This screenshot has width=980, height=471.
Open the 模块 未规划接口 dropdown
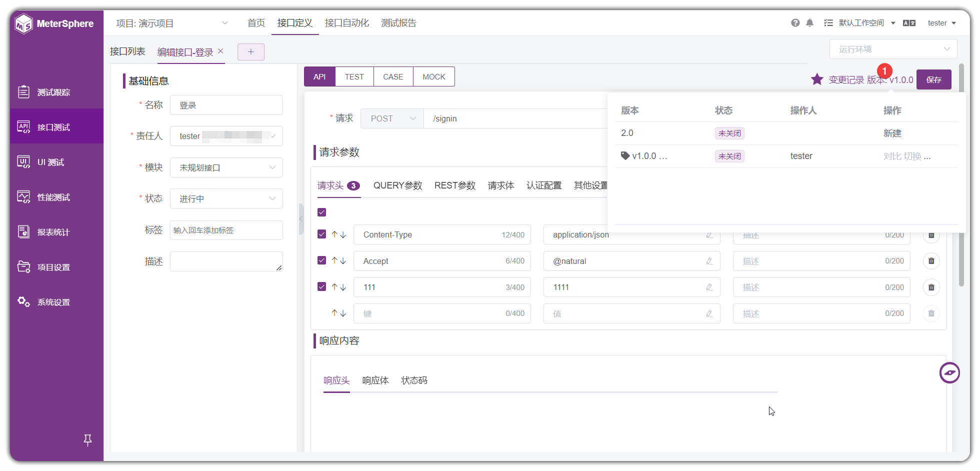(226, 167)
